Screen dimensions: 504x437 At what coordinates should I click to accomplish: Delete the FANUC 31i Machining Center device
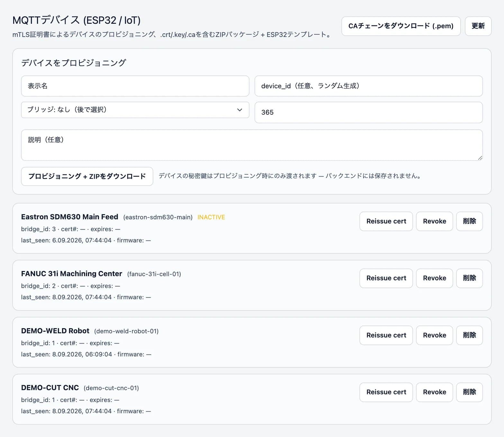pos(469,278)
